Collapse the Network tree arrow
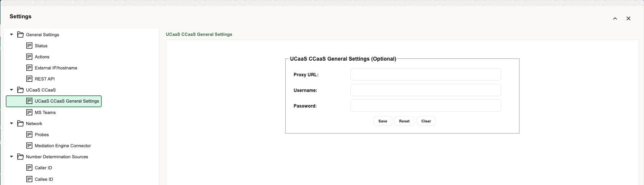The image size is (644, 185). click(x=11, y=124)
